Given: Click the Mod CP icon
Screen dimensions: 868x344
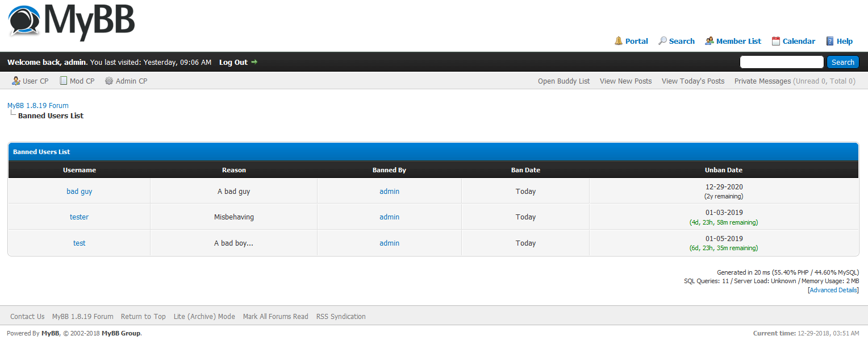Looking at the screenshot, I should tap(64, 81).
